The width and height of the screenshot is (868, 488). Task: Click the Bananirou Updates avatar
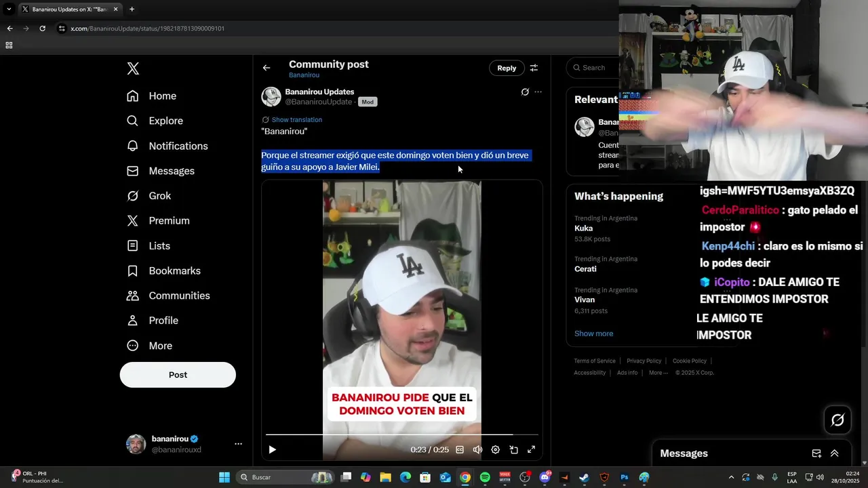[271, 97]
